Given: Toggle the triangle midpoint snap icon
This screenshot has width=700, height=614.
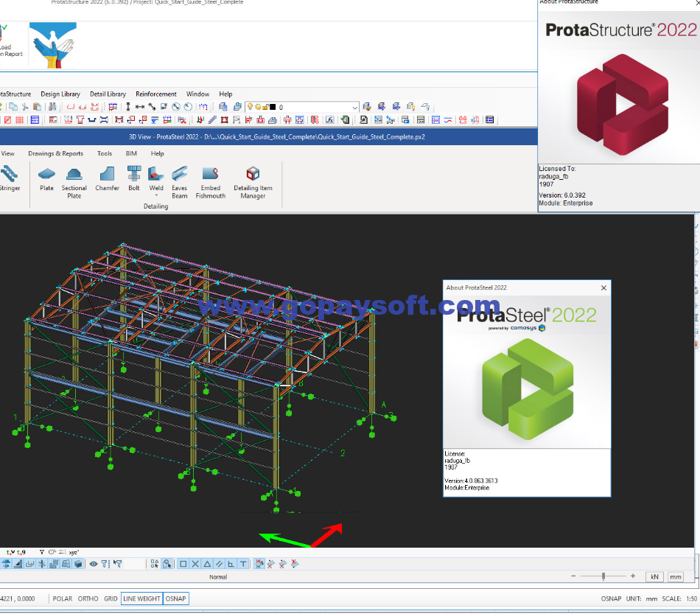Looking at the screenshot, I should (x=207, y=564).
